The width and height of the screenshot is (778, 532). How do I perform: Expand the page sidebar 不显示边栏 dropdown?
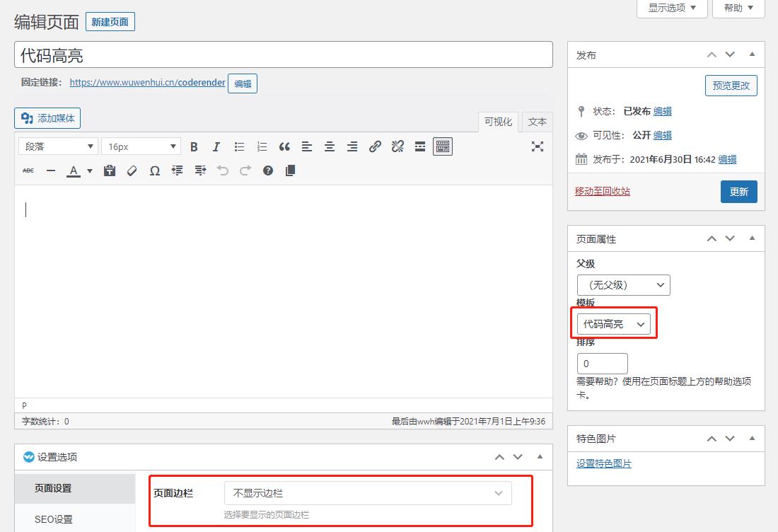click(368, 493)
